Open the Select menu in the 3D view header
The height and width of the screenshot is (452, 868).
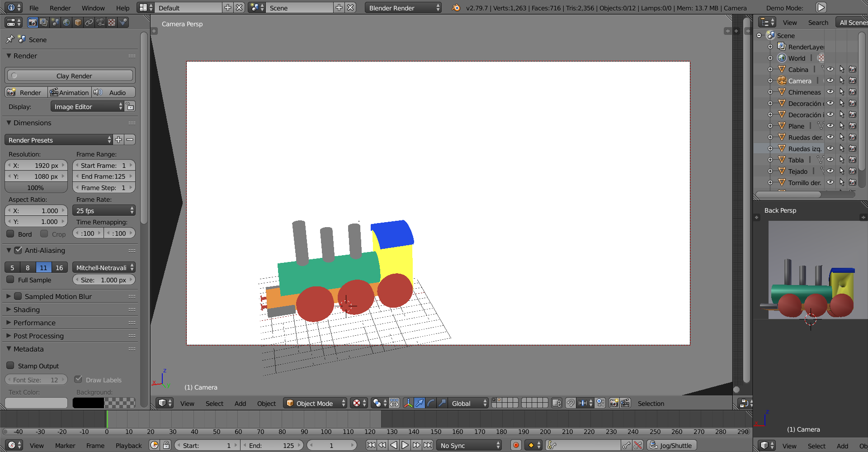(214, 403)
